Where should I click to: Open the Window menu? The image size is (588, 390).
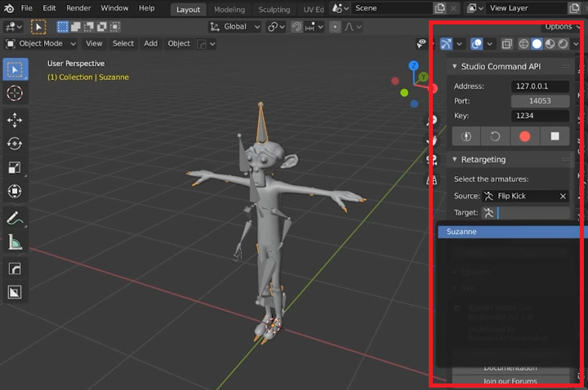(114, 8)
